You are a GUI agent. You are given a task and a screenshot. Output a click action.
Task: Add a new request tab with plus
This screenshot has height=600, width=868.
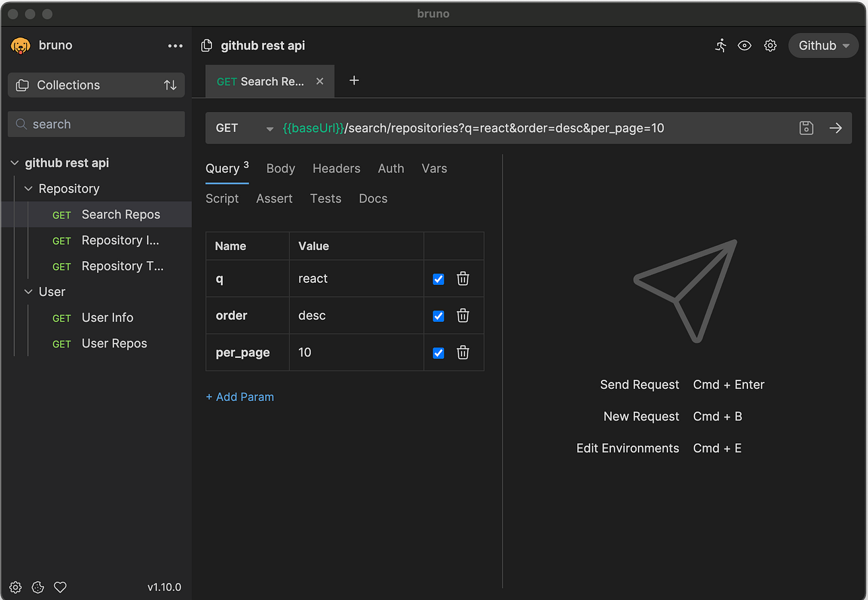354,80
